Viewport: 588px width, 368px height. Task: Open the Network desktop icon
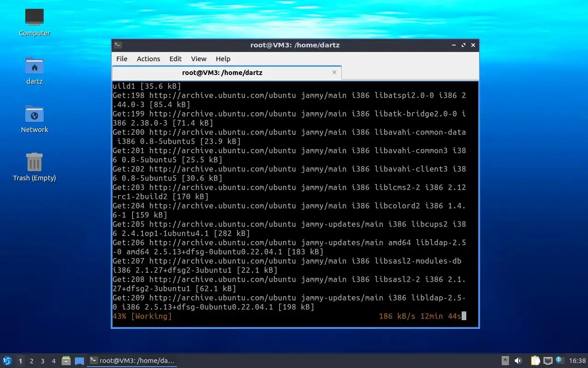point(34,119)
